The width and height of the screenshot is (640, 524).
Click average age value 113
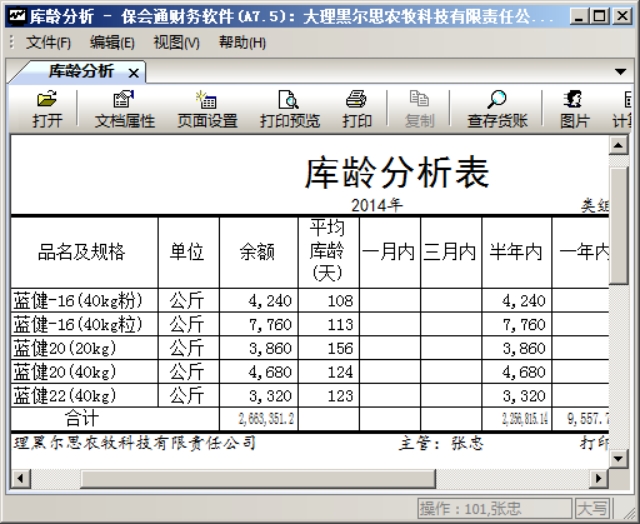click(x=340, y=325)
